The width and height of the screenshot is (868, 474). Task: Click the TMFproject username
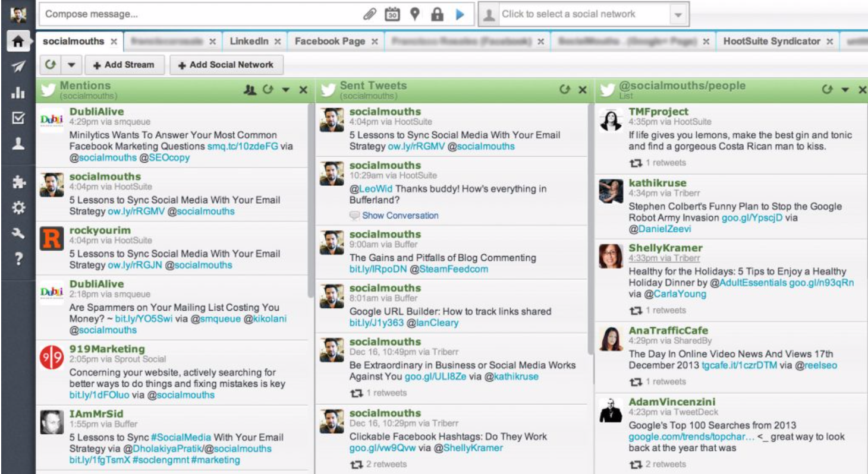point(658,111)
